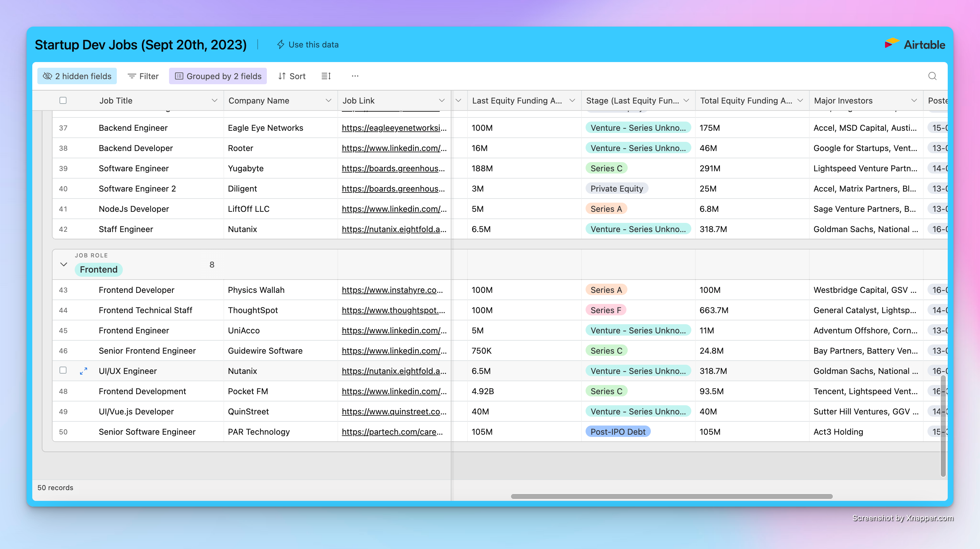Open the more options ellipsis menu

tap(355, 76)
